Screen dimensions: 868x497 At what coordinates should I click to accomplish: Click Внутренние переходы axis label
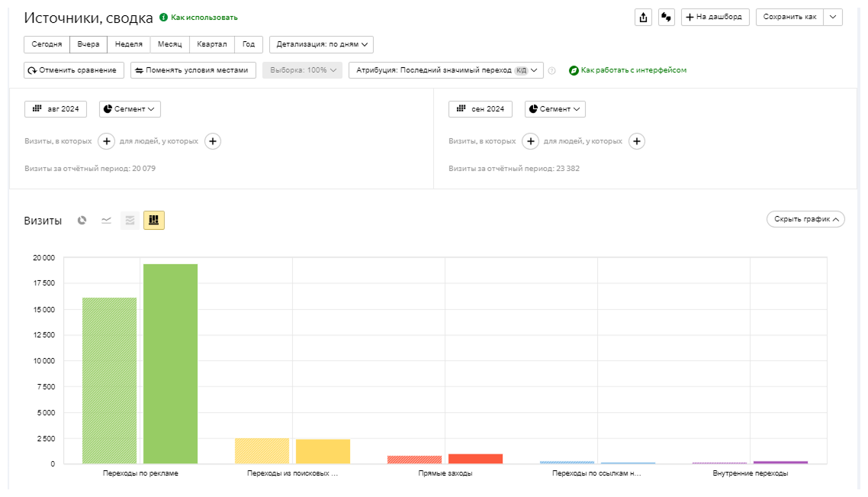coord(750,474)
